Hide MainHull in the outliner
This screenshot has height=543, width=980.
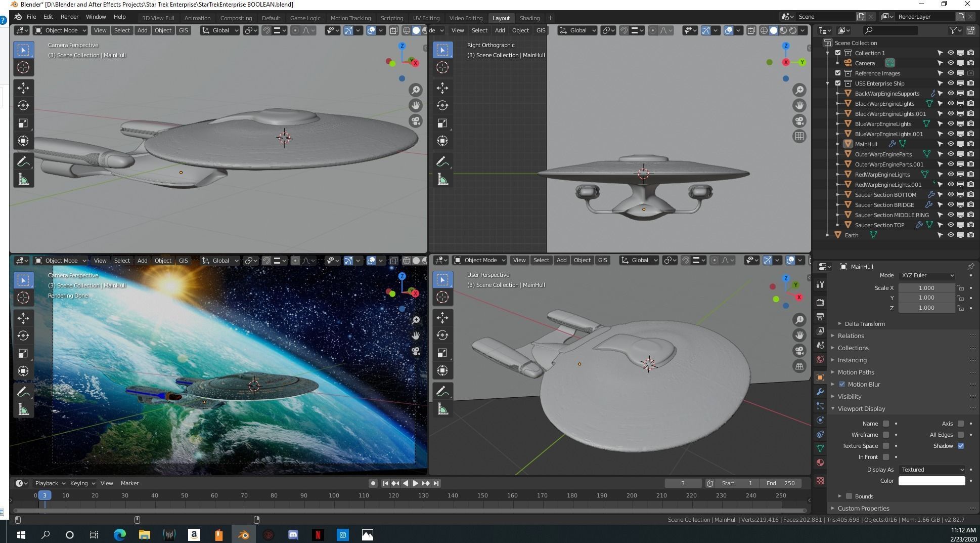point(951,144)
